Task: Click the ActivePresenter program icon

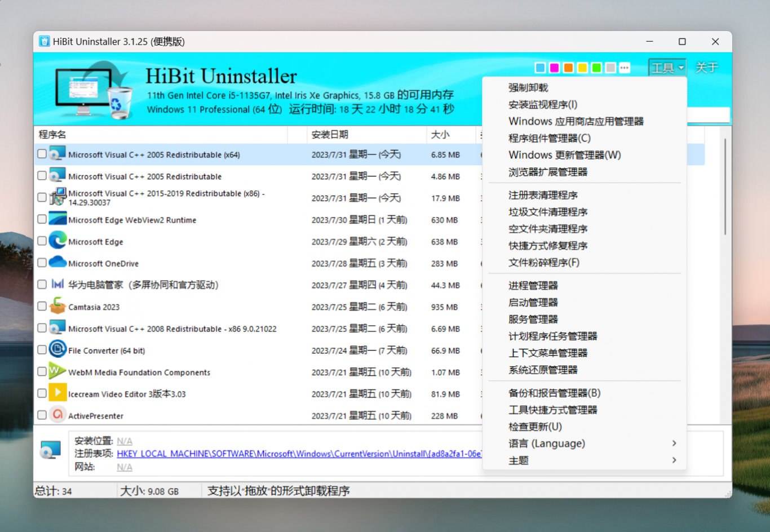Action: click(57, 415)
